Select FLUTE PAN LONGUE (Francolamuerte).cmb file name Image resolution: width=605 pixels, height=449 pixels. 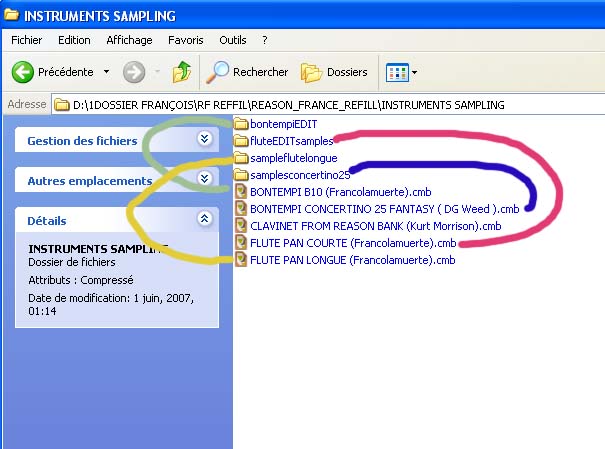pyautogui.click(x=353, y=260)
